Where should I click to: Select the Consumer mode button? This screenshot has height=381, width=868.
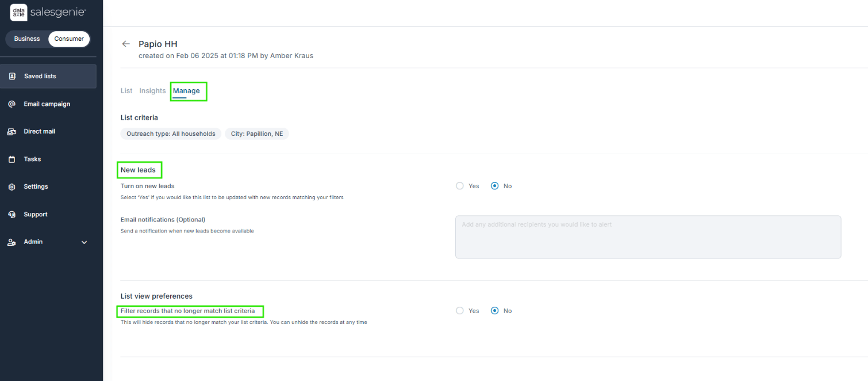point(69,39)
